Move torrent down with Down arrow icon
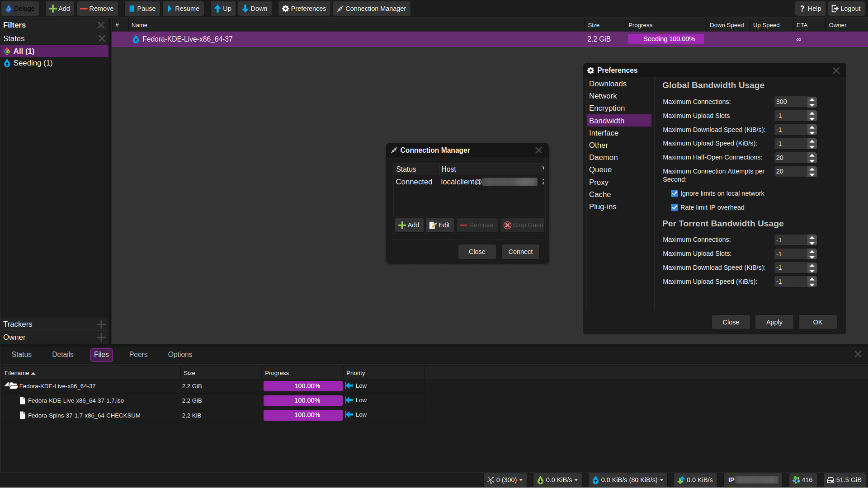 pos(245,9)
